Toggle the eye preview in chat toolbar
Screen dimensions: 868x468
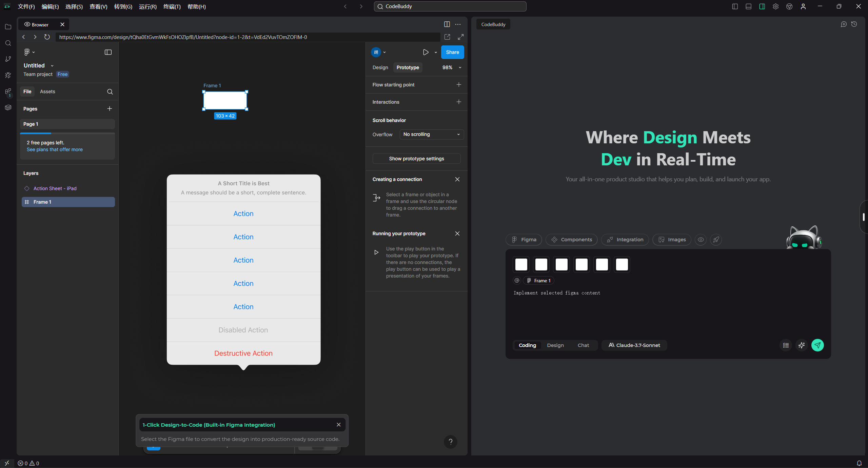point(701,240)
